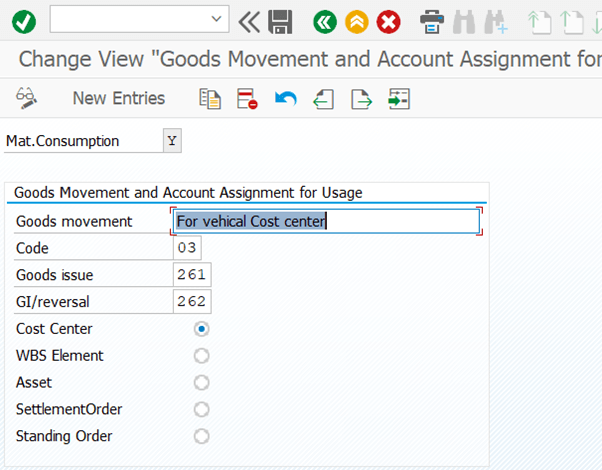Select the SettlementOrder radio button
The width and height of the screenshot is (602, 470).
click(x=202, y=409)
